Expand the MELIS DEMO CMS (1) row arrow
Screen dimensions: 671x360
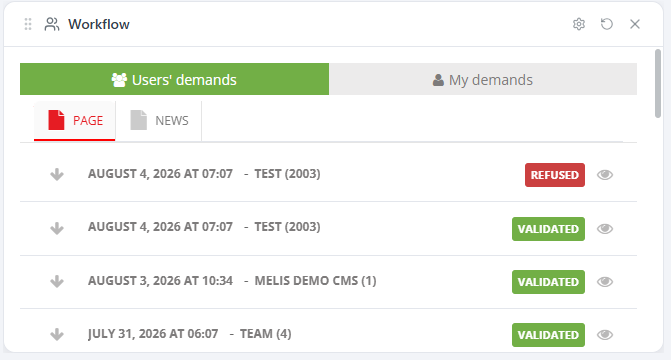point(57,282)
